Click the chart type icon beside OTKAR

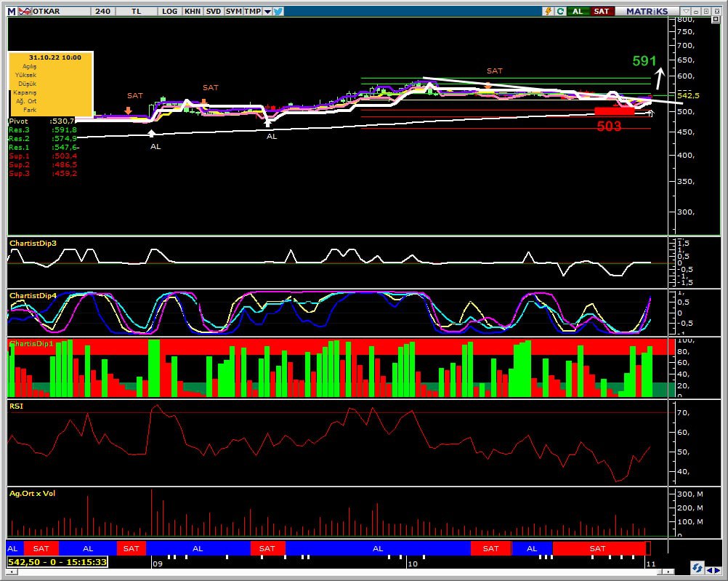coord(25,12)
